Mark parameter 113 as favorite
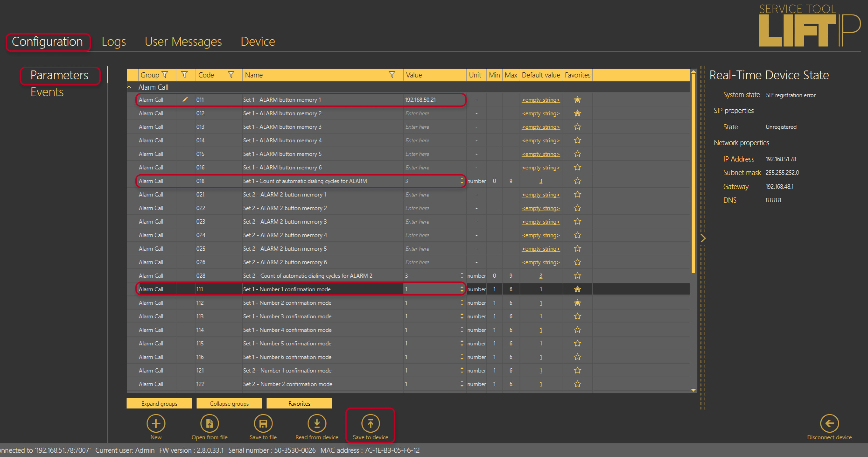This screenshot has height=457, width=868. click(x=577, y=316)
